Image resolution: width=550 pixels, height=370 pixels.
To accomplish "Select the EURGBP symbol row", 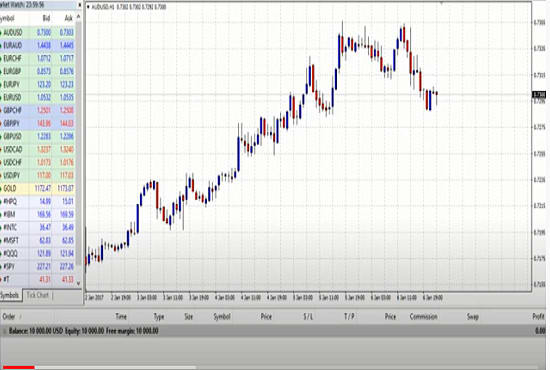I will pyautogui.click(x=38, y=72).
